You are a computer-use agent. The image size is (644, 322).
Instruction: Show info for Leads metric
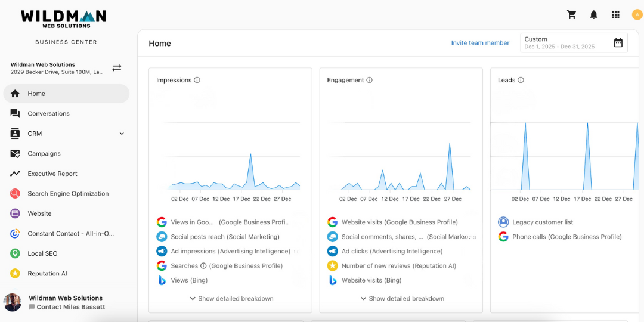click(x=521, y=80)
